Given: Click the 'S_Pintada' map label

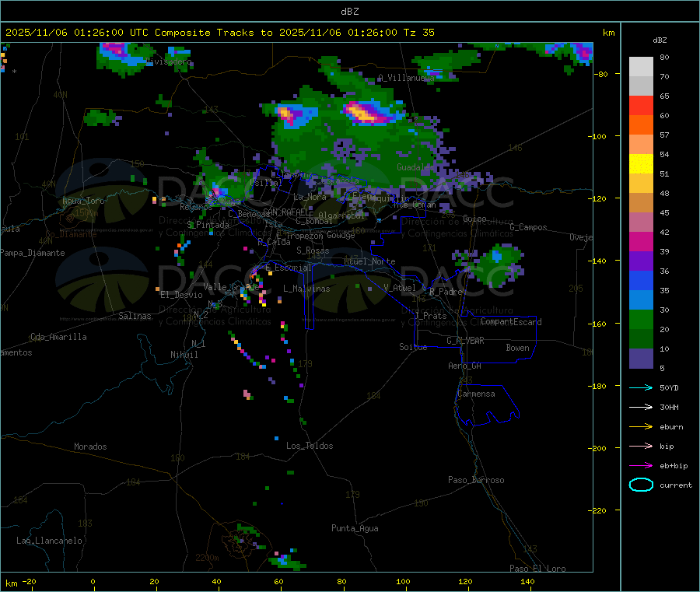Looking at the screenshot, I should pos(208,225).
